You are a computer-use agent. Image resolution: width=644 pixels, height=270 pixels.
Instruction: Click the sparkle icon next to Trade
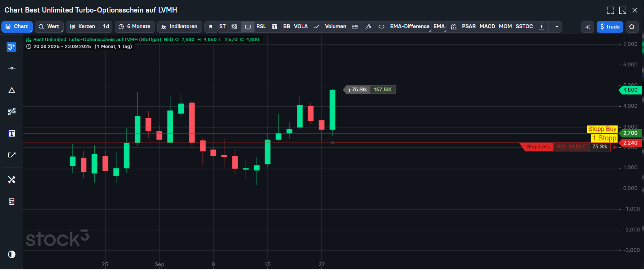point(587,27)
